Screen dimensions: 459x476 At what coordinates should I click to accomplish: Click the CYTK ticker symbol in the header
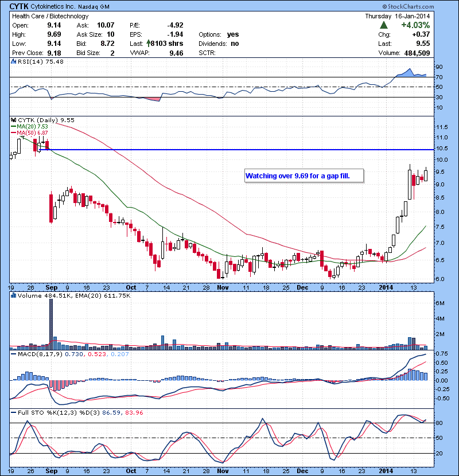tap(19, 6)
